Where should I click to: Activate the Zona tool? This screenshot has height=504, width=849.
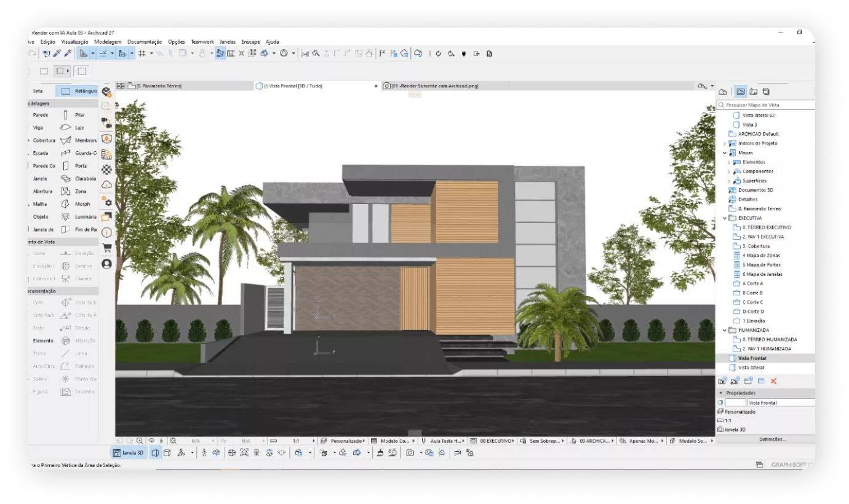point(80,191)
